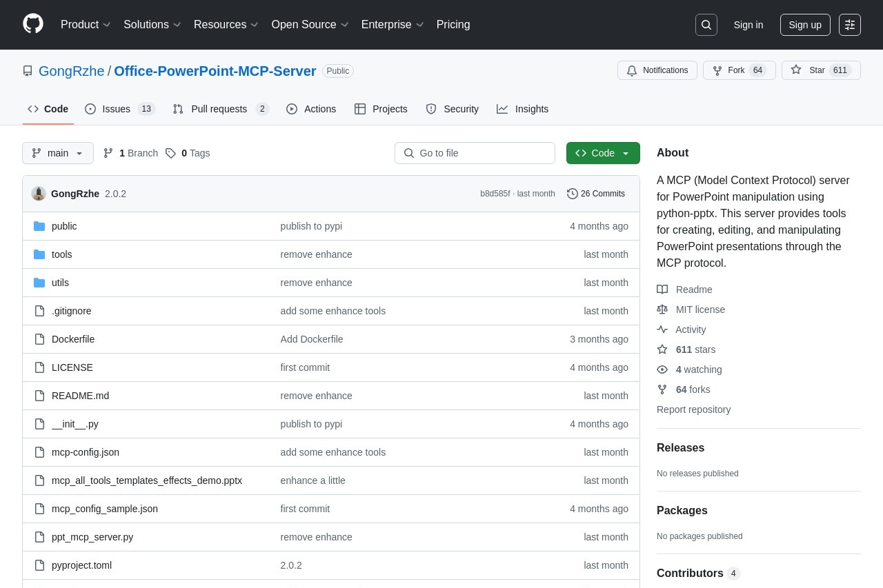Click the Sign in link
Screen dimensions: 883x588
(x=748, y=25)
